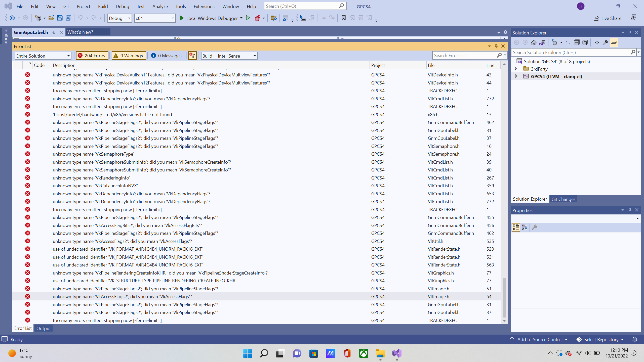Toggle the 204 Errors filter
The height and width of the screenshot is (362, 644).
click(92, 56)
